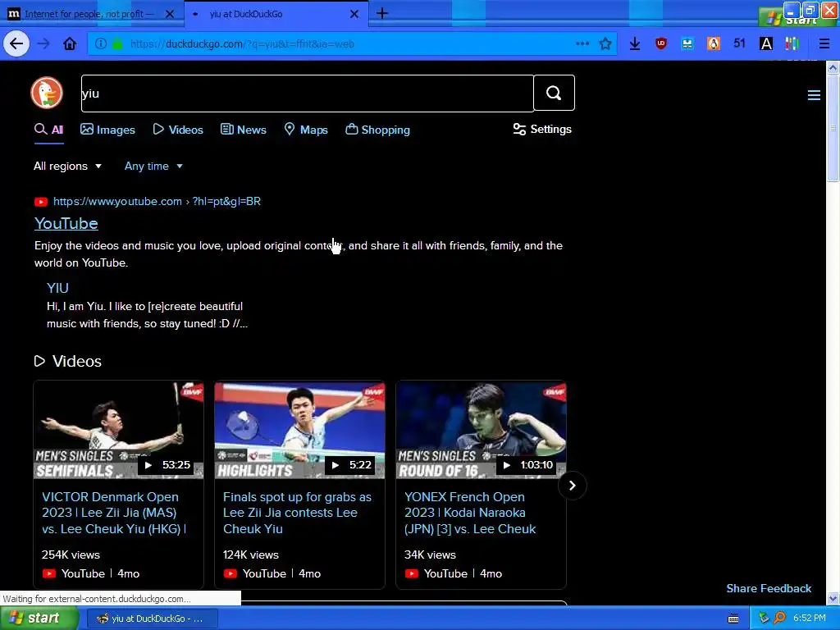This screenshot has height=630, width=840.
Task: Click the system clock 6:52 PM
Action: 810,619
